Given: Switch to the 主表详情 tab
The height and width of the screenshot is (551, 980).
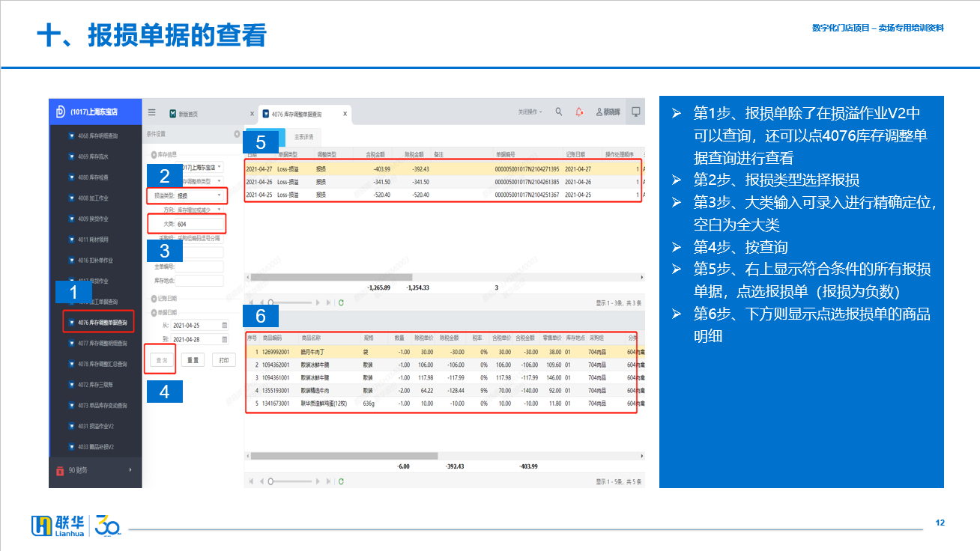Looking at the screenshot, I should coord(303,138).
